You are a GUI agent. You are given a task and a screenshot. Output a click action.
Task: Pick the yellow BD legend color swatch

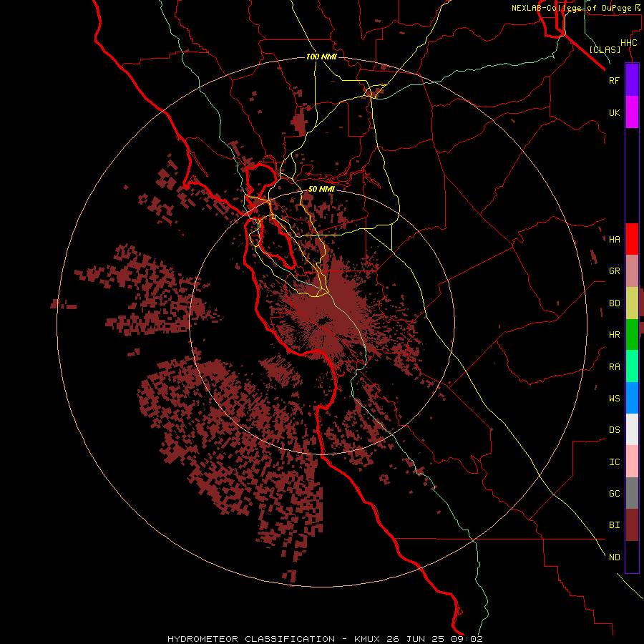pos(632,303)
